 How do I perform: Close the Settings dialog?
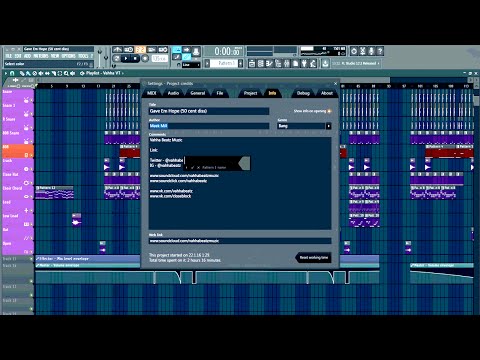335,84
